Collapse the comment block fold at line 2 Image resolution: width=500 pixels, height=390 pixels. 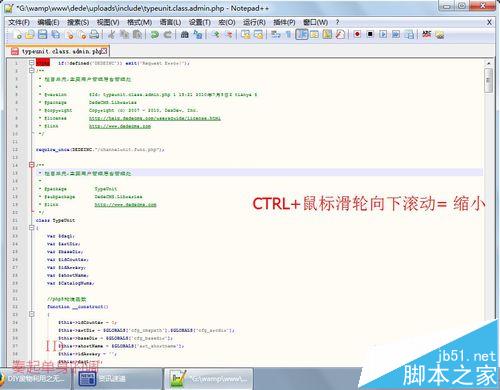coord(31,70)
